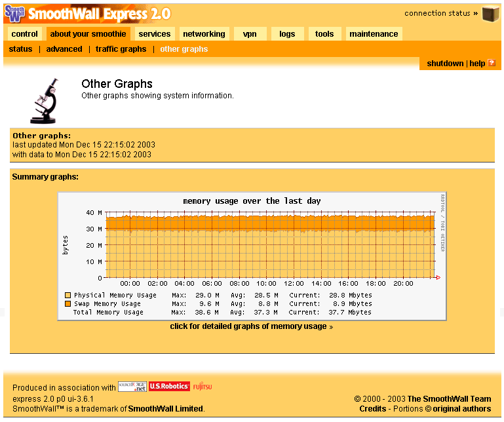Click the shutdown link
The width and height of the screenshot is (504, 422).
click(x=445, y=64)
